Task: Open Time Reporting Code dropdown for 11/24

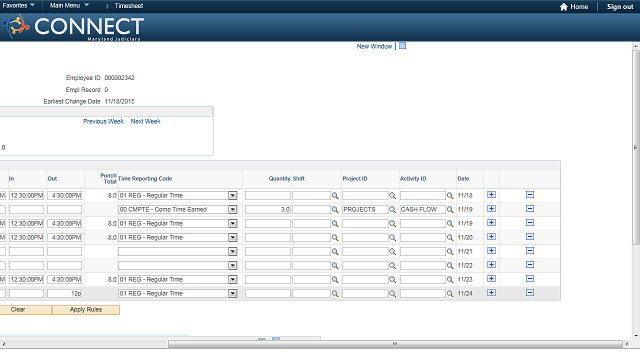Action: point(233,293)
